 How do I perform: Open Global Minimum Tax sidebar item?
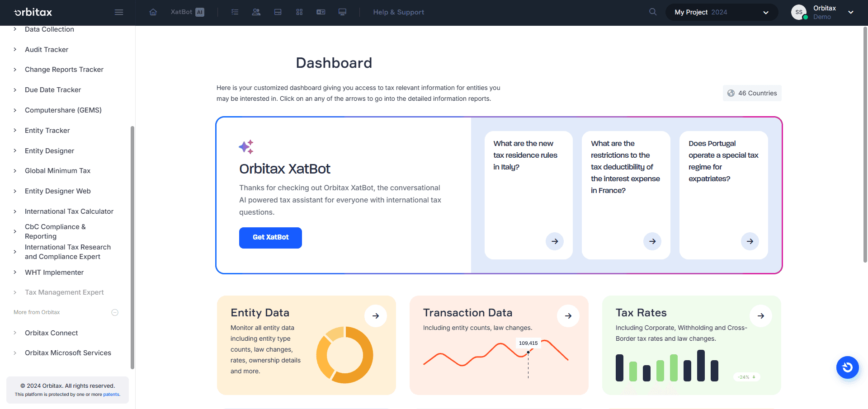[58, 171]
